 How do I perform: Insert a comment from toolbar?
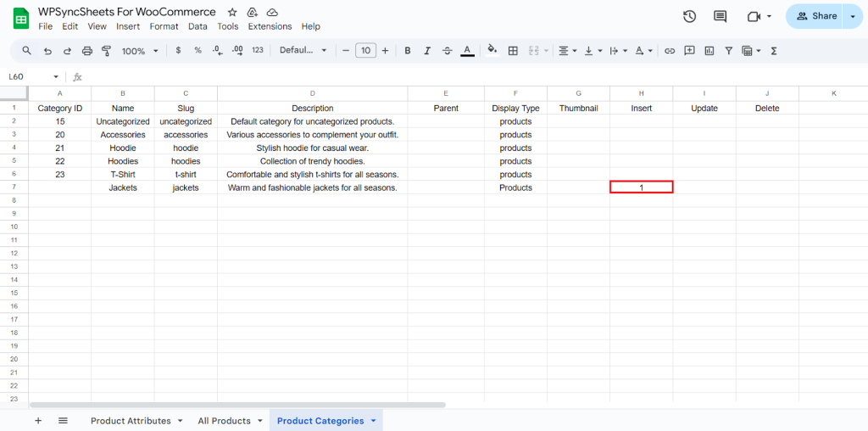pyautogui.click(x=689, y=50)
